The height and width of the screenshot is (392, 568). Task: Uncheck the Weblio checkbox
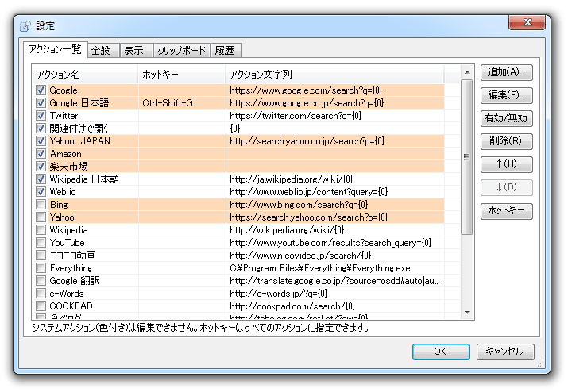(41, 192)
